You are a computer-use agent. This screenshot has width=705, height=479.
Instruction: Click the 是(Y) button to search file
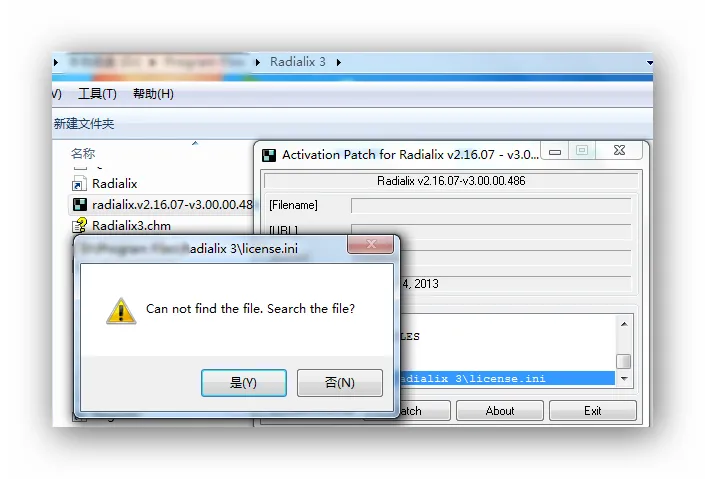(x=244, y=383)
